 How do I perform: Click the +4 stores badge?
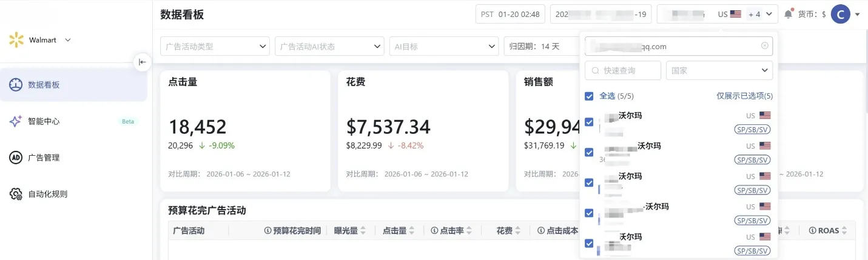[753, 14]
